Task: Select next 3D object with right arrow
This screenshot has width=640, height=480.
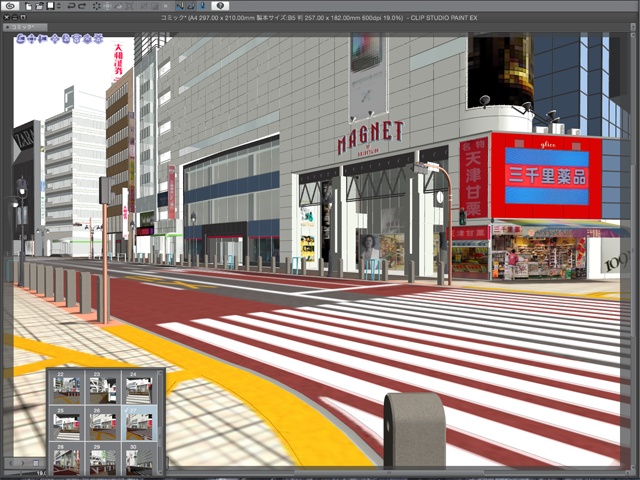Action: 23,463
